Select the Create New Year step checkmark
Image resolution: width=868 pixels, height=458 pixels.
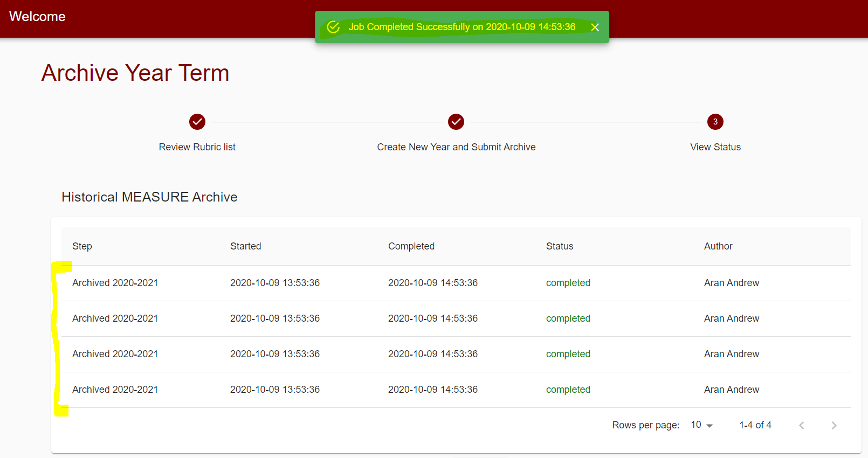456,122
